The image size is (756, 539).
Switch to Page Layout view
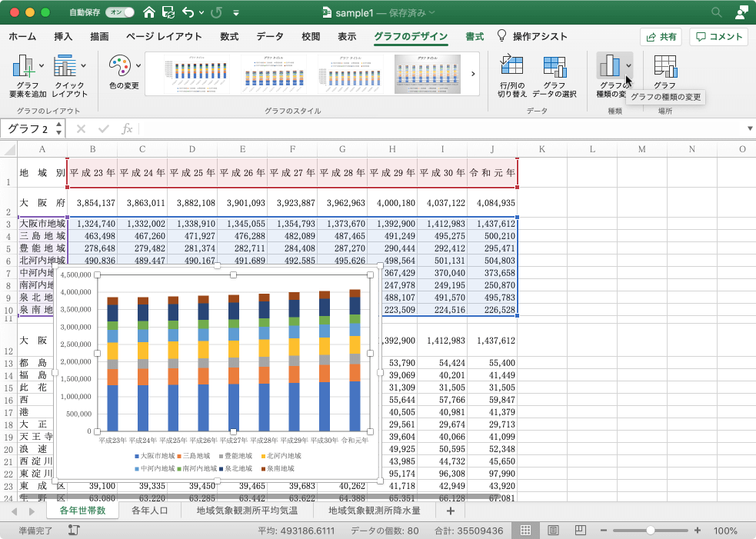pyautogui.click(x=553, y=531)
